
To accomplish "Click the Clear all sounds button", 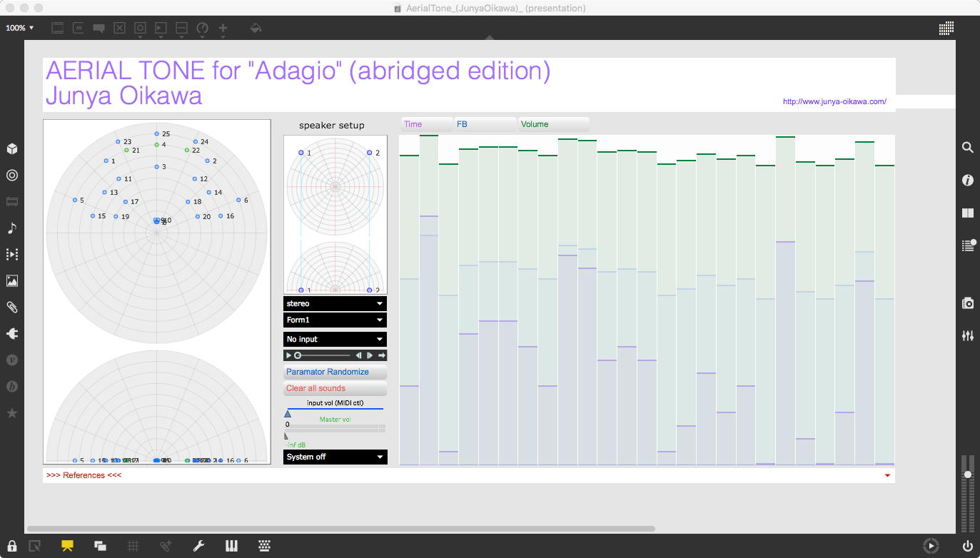I will click(335, 388).
